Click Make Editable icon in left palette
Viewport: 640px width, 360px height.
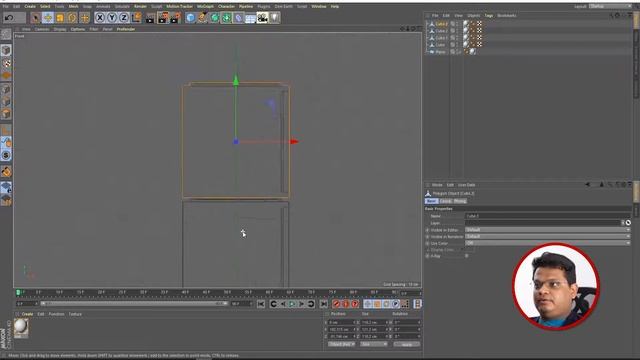pyautogui.click(x=6, y=34)
